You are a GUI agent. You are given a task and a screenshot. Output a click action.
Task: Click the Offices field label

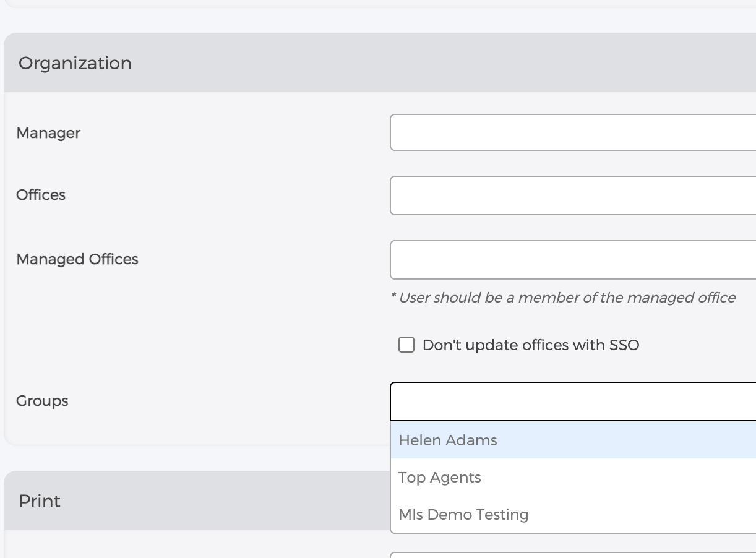tap(41, 195)
